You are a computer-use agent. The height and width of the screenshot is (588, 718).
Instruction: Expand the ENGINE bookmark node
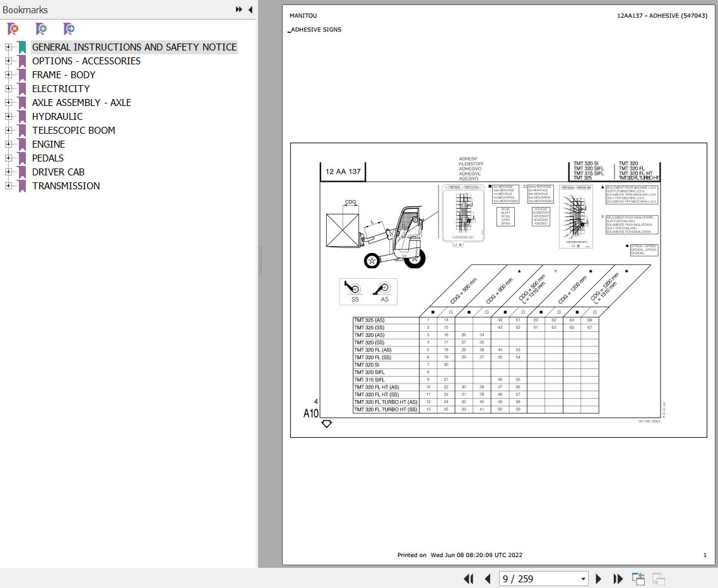(8, 144)
